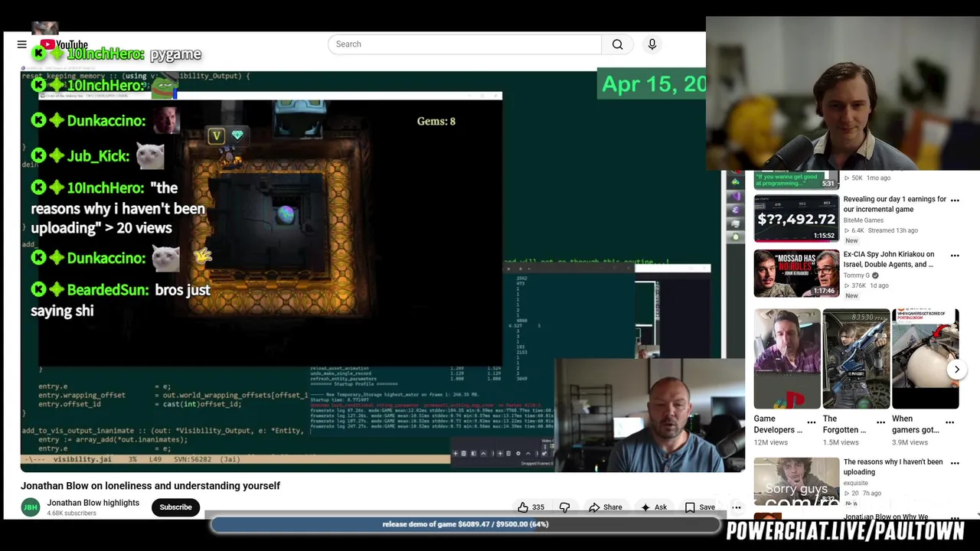Click the Sorry guys video thumbnail

(x=796, y=481)
